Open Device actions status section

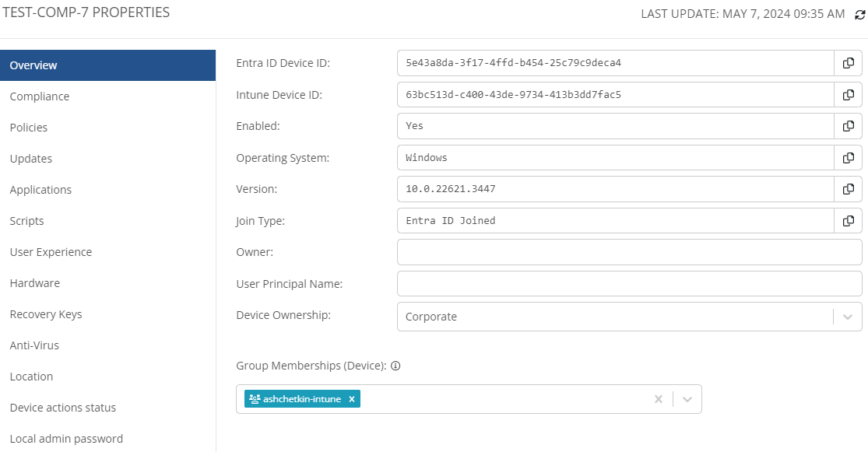click(x=108, y=408)
